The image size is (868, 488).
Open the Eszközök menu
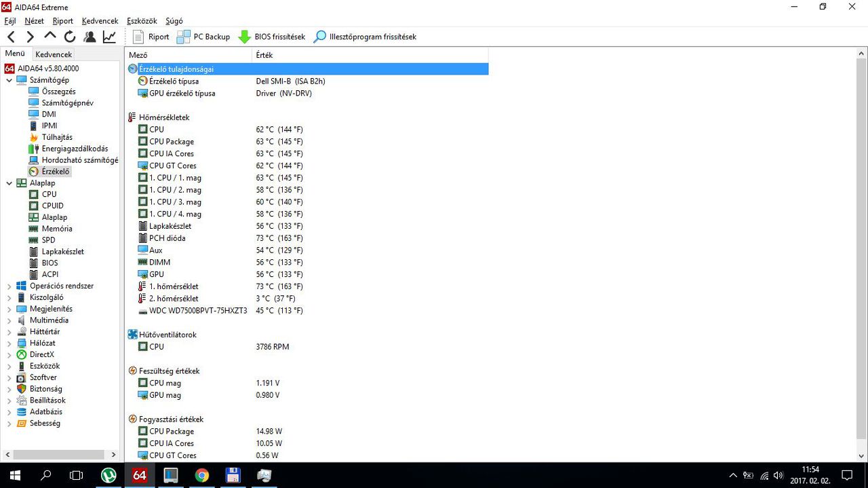(142, 21)
